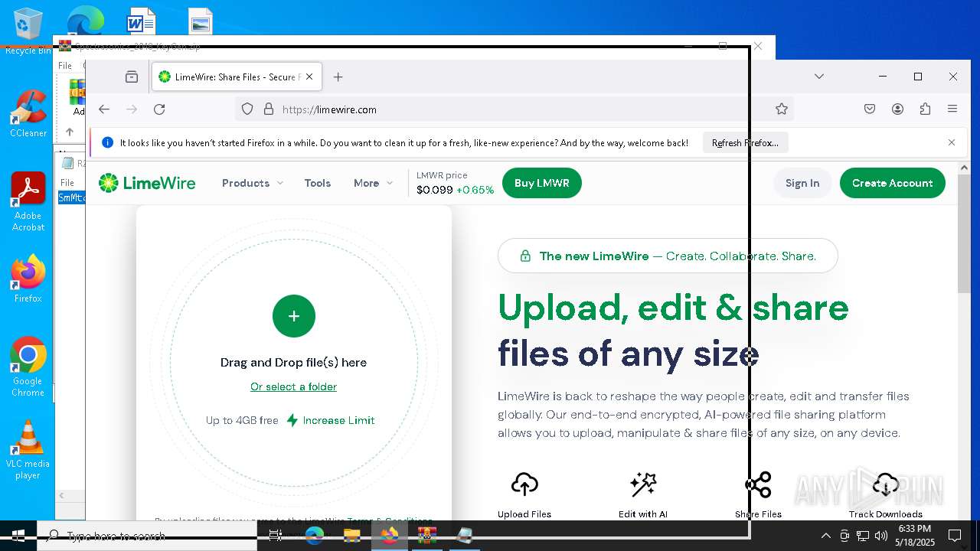The image size is (980, 551).
Task: Click the Edit with AI wand icon
Action: coord(643,484)
